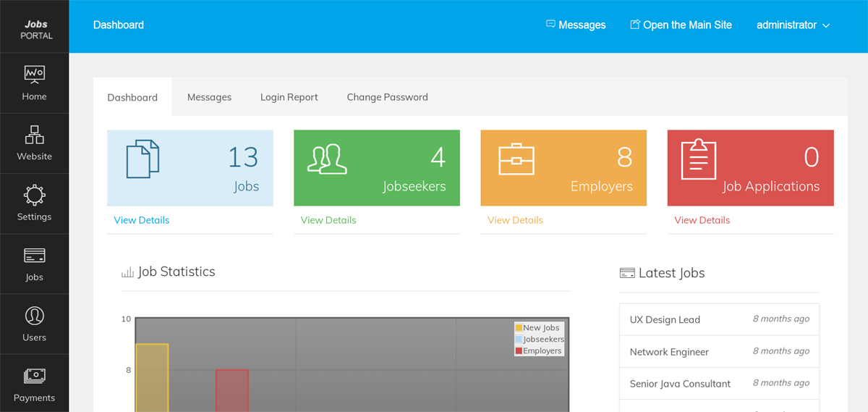View Details under the Jobseekers tile

(x=328, y=220)
